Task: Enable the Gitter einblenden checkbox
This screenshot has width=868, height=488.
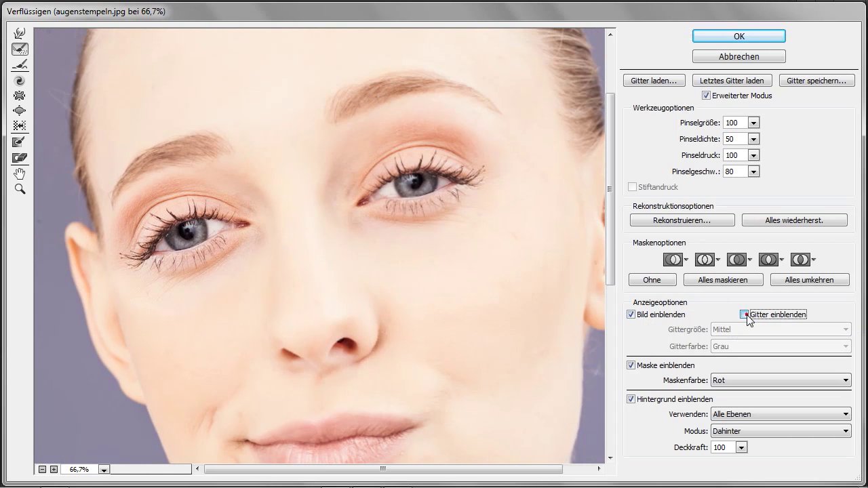Action: tap(744, 314)
